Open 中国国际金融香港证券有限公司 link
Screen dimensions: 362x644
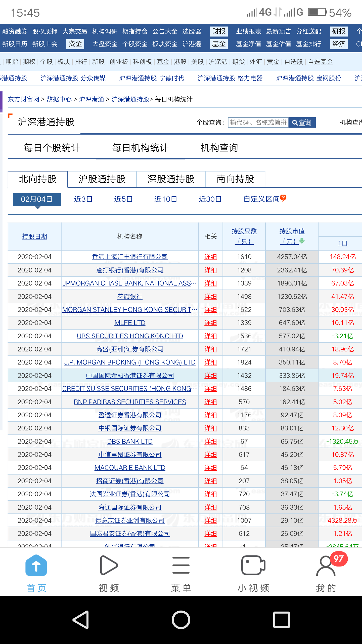130,376
